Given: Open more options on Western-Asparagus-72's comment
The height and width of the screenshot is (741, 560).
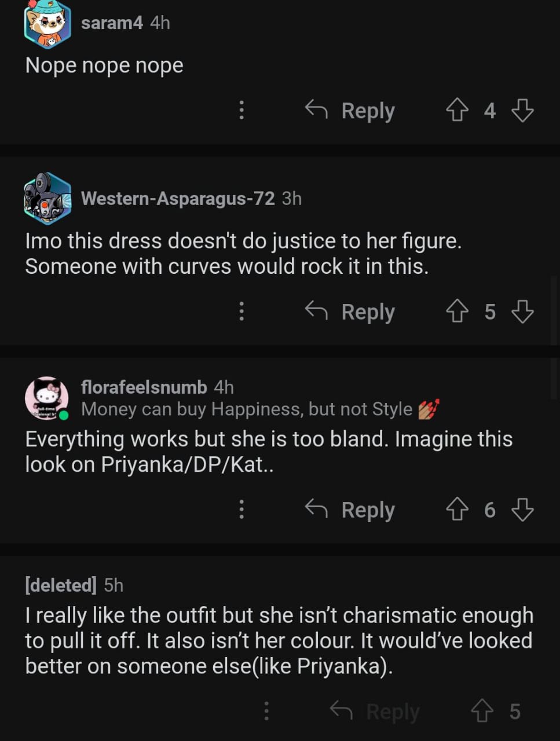Looking at the screenshot, I should pyautogui.click(x=241, y=311).
